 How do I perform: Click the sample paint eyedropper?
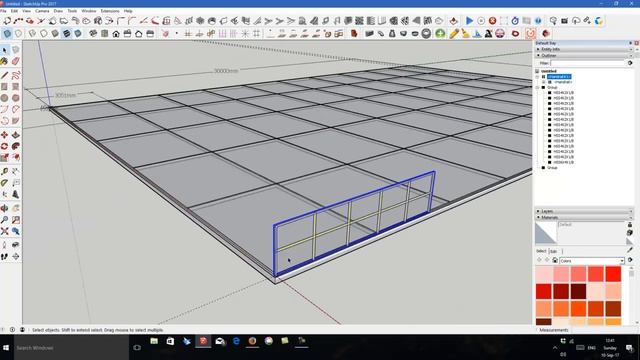(630, 250)
